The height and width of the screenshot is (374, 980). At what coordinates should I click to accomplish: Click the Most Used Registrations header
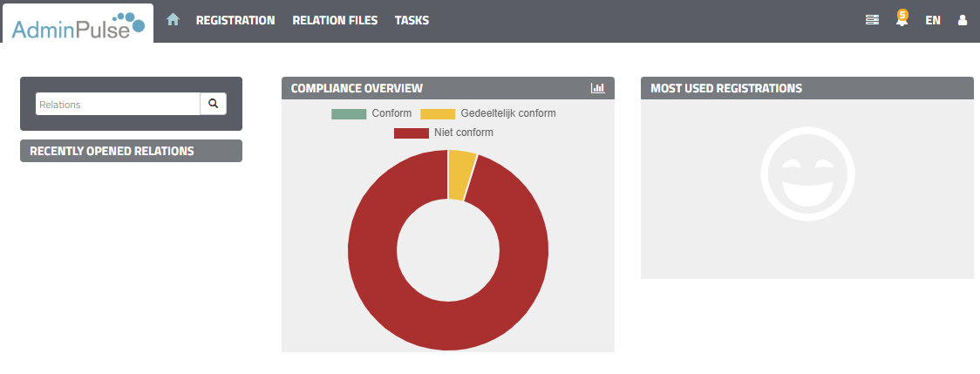726,88
